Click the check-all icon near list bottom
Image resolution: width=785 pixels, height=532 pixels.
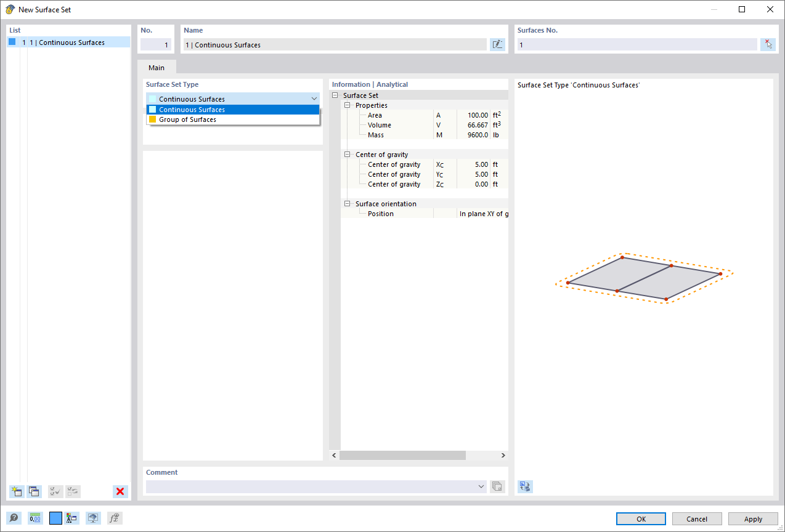click(x=55, y=491)
